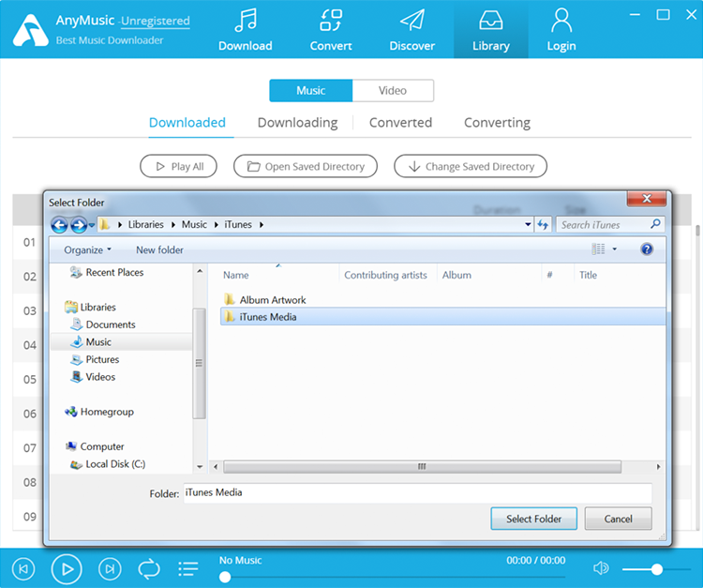Screen dimensions: 703x588
Task: Select Homegroup in sidebar
Action: pyautogui.click(x=99, y=412)
